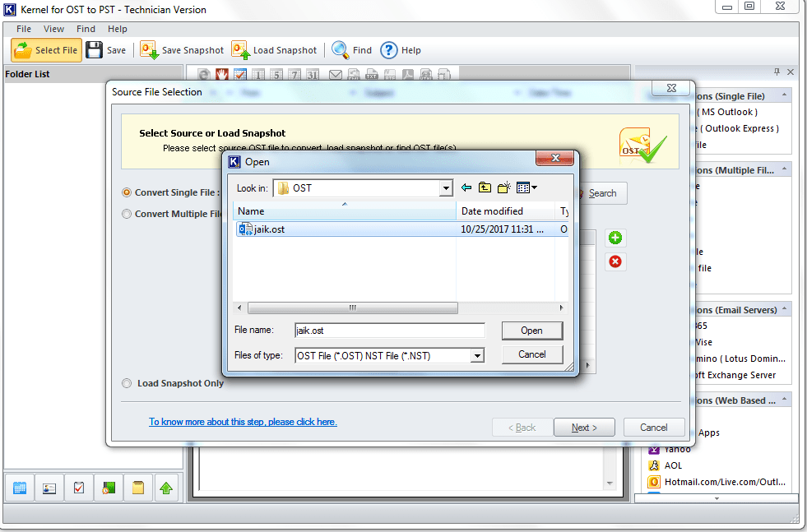This screenshot has width=807, height=532.
Task: Open the Find menu
Action: point(86,29)
